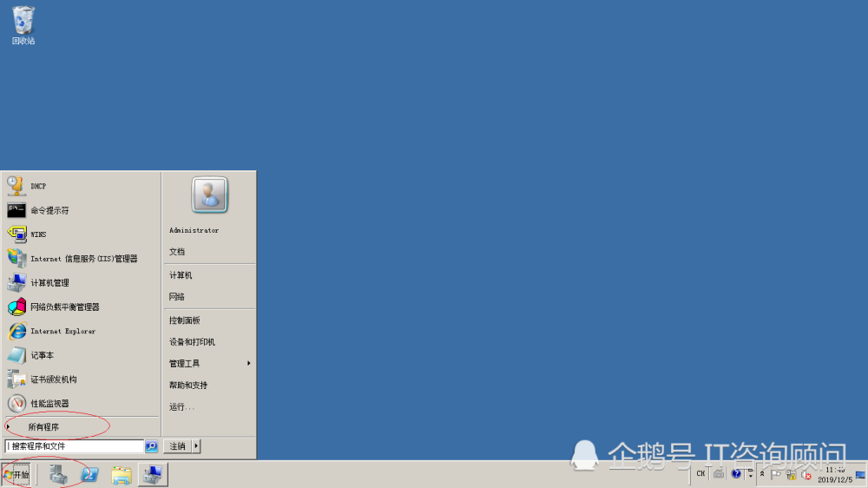Click the Start (开始) button
The width and height of the screenshot is (868, 488).
coord(16,475)
